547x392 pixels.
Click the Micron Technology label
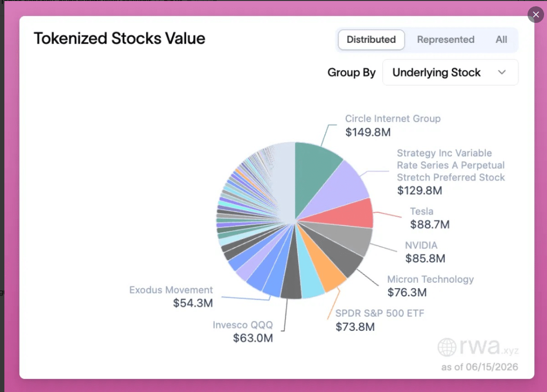click(x=430, y=279)
